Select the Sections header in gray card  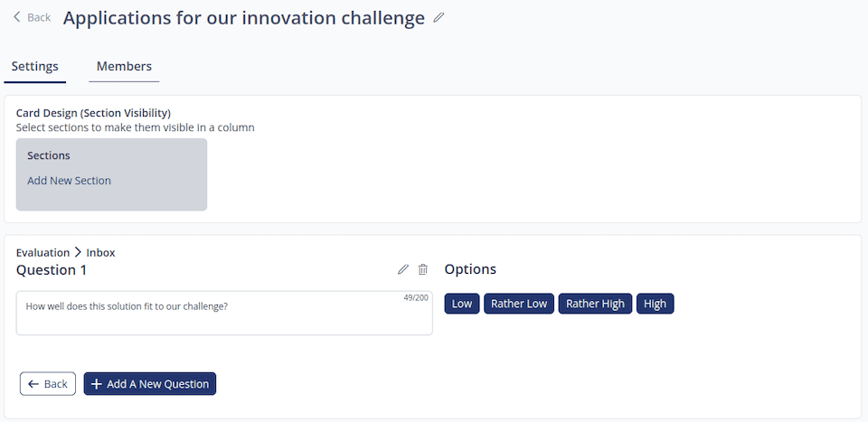[49, 155]
